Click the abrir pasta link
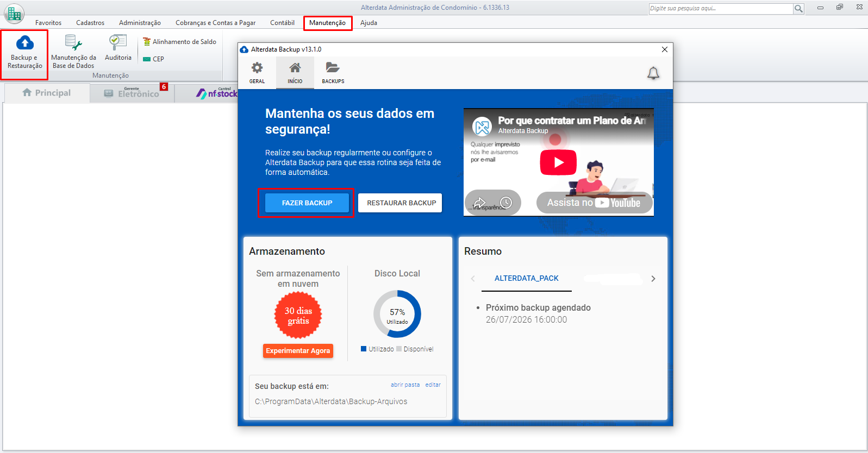The height and width of the screenshot is (453, 868). 405,385
